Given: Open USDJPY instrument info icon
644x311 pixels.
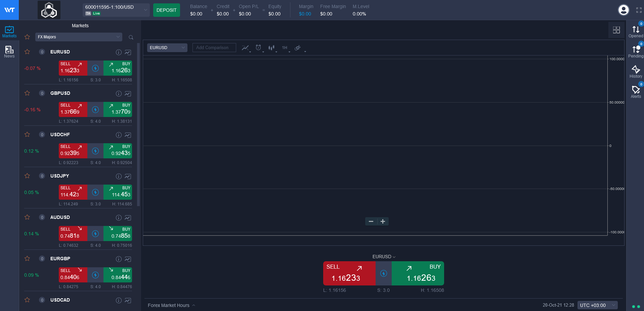Looking at the screenshot, I should click(x=119, y=176).
